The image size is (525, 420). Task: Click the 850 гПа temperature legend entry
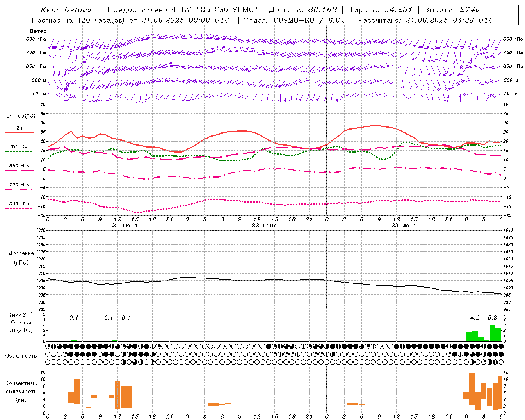coord(19,166)
